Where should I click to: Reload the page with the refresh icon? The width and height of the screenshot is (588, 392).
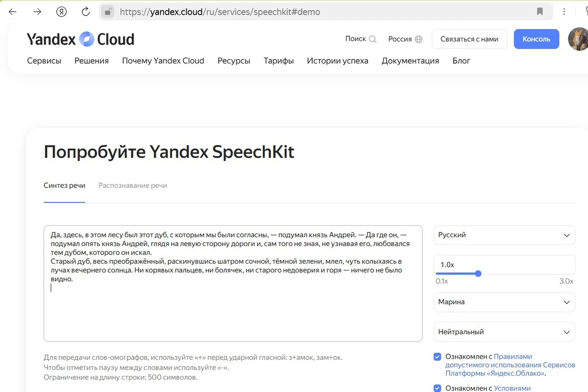tap(86, 12)
